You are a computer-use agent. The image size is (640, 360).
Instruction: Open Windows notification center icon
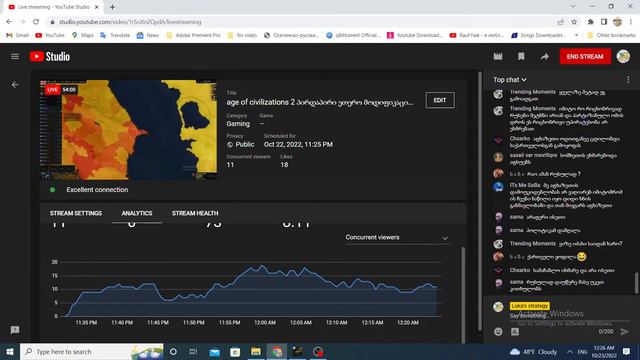click(x=627, y=351)
